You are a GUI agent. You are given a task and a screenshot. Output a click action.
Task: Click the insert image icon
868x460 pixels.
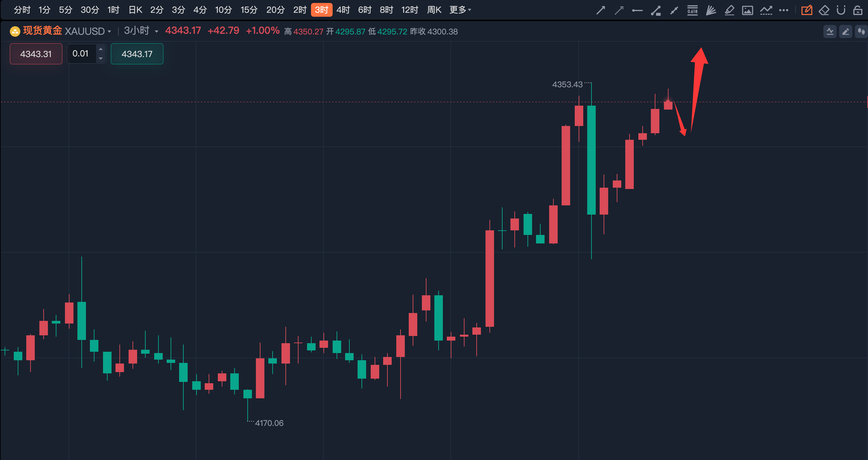pyautogui.click(x=747, y=10)
